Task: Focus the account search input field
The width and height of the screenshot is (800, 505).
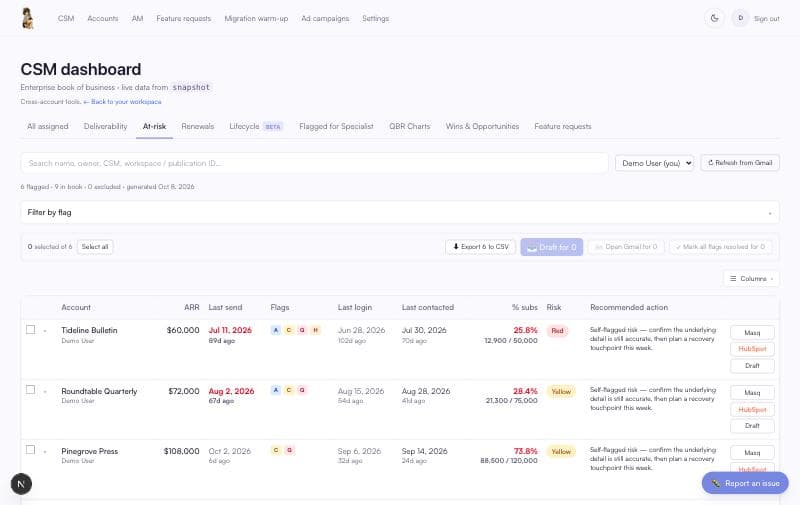Action: (315, 163)
